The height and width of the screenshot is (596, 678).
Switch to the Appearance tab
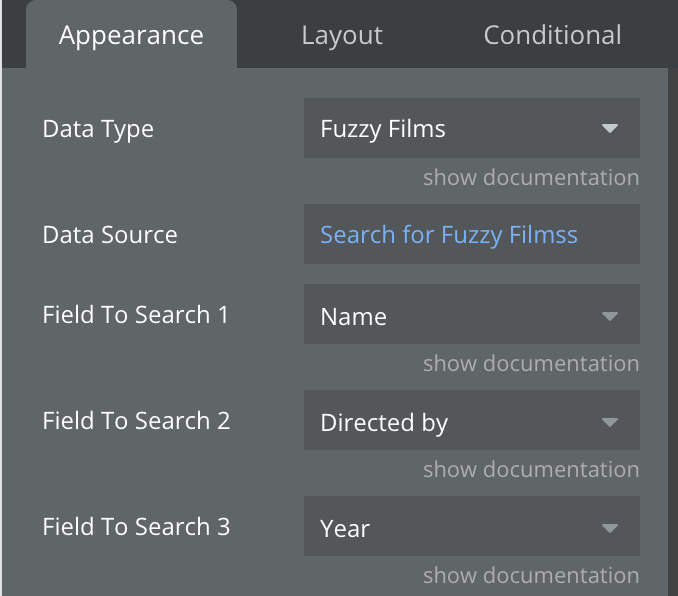131,36
